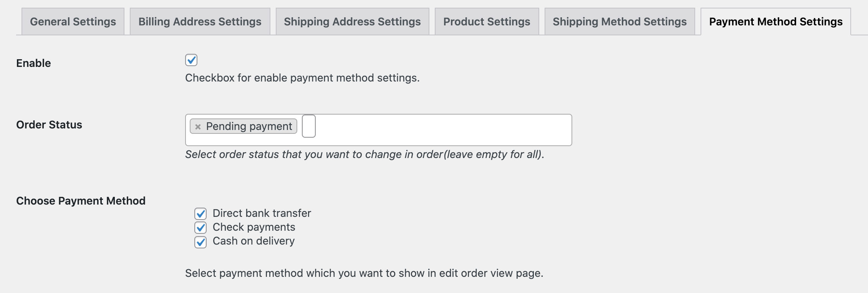Open the Product Settings tab
Image resolution: width=868 pixels, height=293 pixels.
pos(486,22)
